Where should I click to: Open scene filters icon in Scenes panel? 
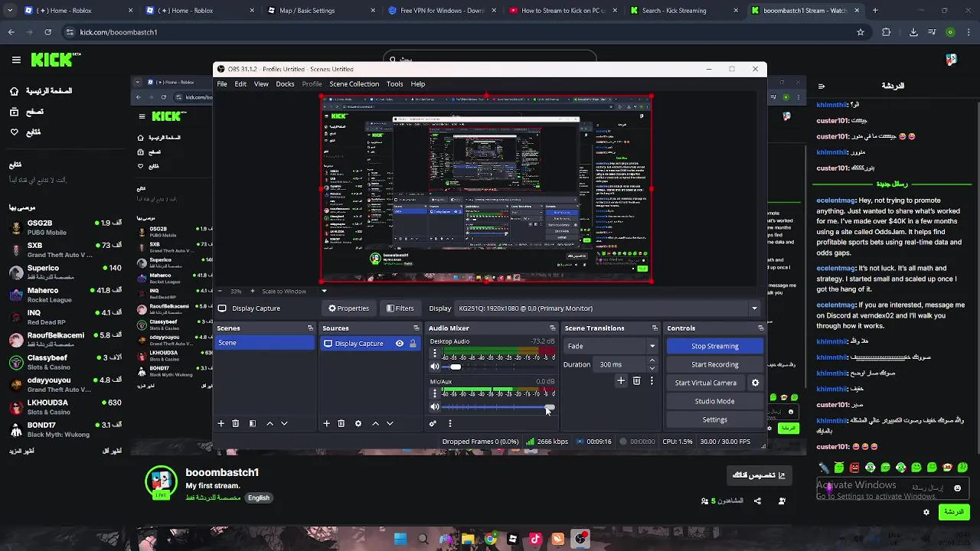coord(252,423)
